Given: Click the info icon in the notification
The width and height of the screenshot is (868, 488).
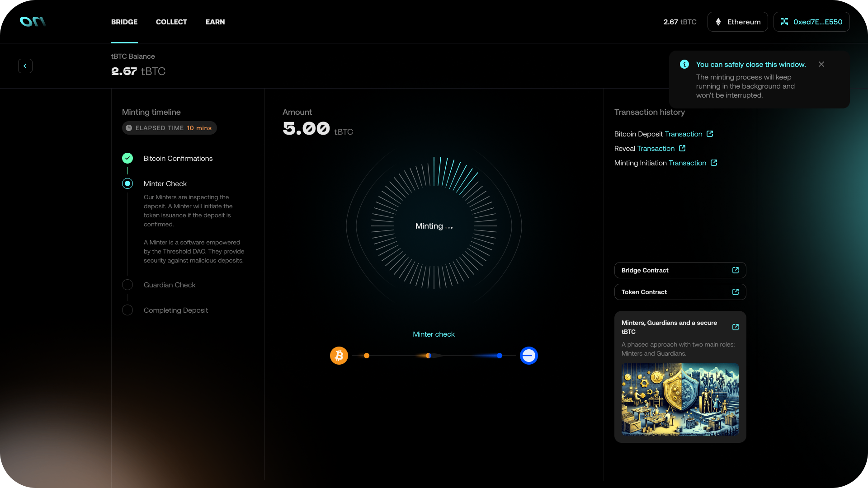Looking at the screenshot, I should 684,64.
